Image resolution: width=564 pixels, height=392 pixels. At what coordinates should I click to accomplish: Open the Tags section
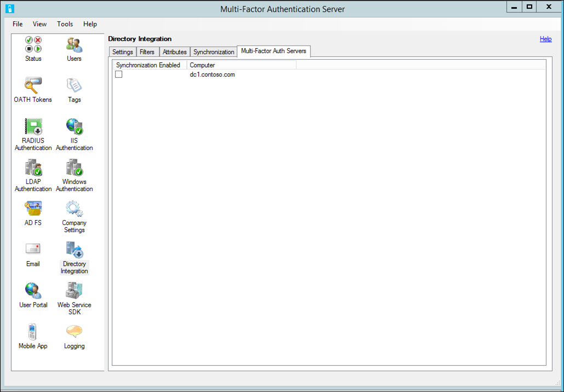coord(74,90)
